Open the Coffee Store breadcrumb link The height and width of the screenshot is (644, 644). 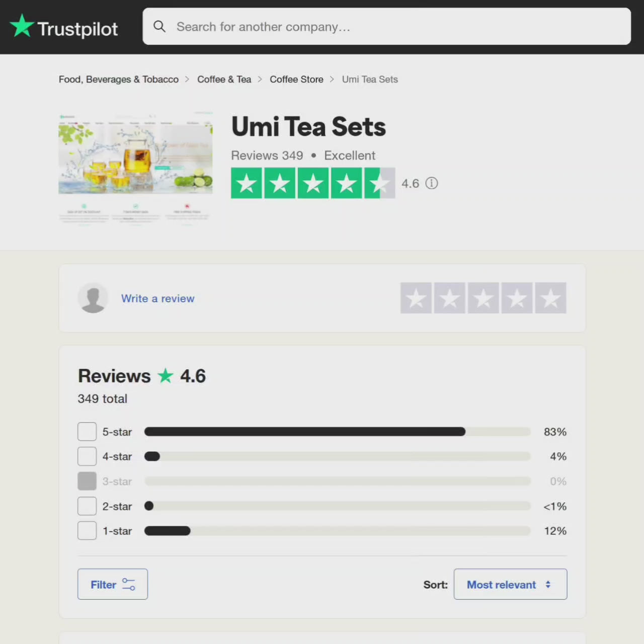(x=296, y=79)
